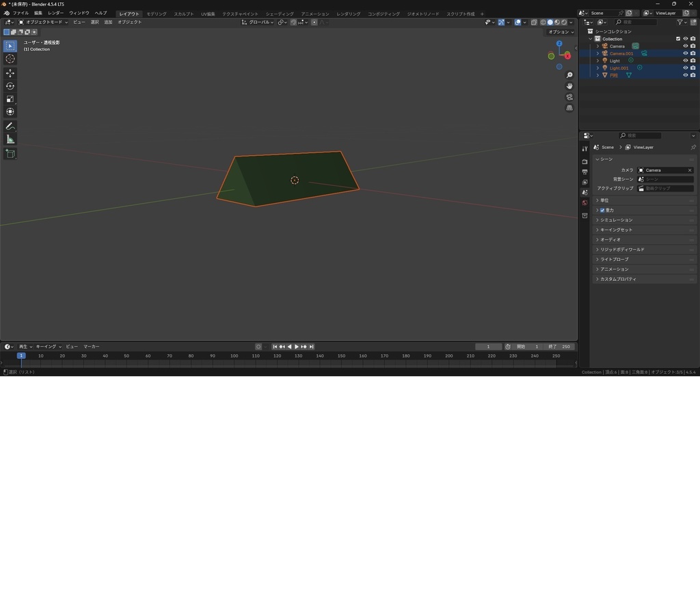This screenshot has width=700, height=607.
Task: Open the レンダー menu
Action: tap(56, 14)
